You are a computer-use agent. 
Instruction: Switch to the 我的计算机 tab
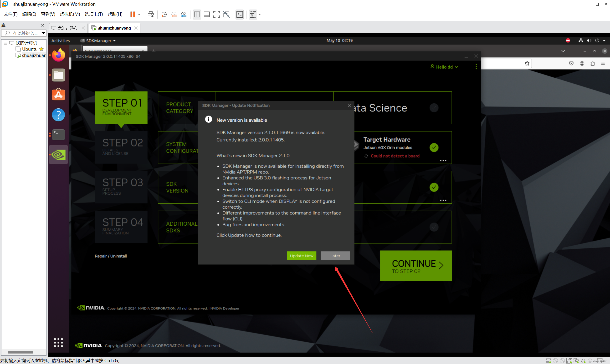(67, 28)
